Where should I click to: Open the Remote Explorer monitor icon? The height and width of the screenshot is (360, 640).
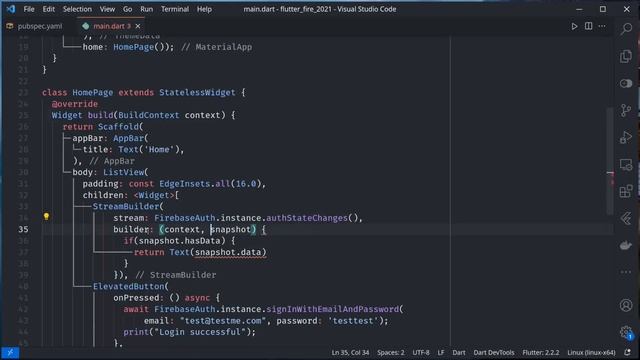[x=626, y=164]
